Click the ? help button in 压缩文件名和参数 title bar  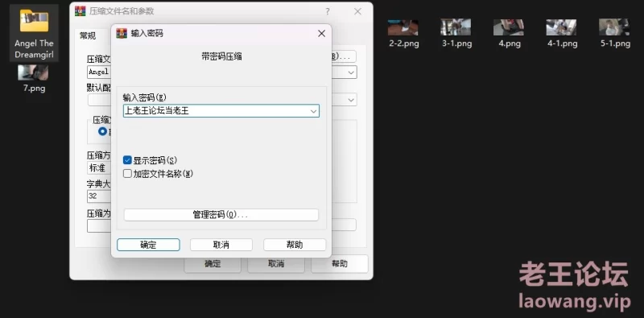[x=328, y=11]
